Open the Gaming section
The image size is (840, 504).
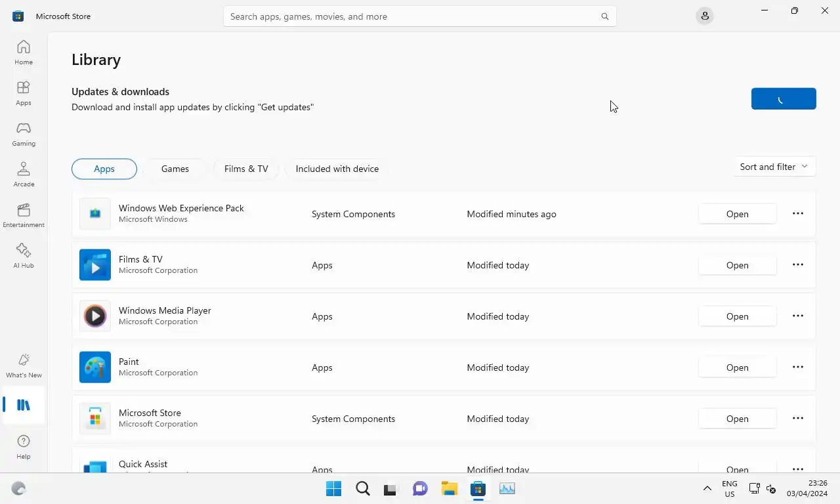[x=24, y=134]
